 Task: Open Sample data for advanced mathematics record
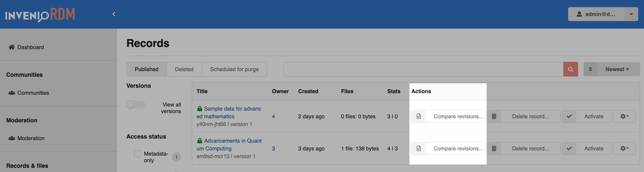229,113
